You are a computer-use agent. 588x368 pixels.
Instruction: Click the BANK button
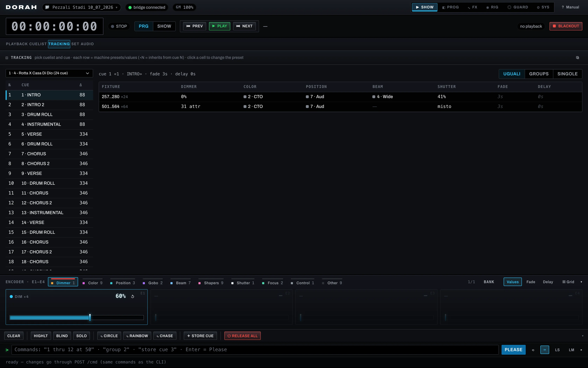[489, 282]
